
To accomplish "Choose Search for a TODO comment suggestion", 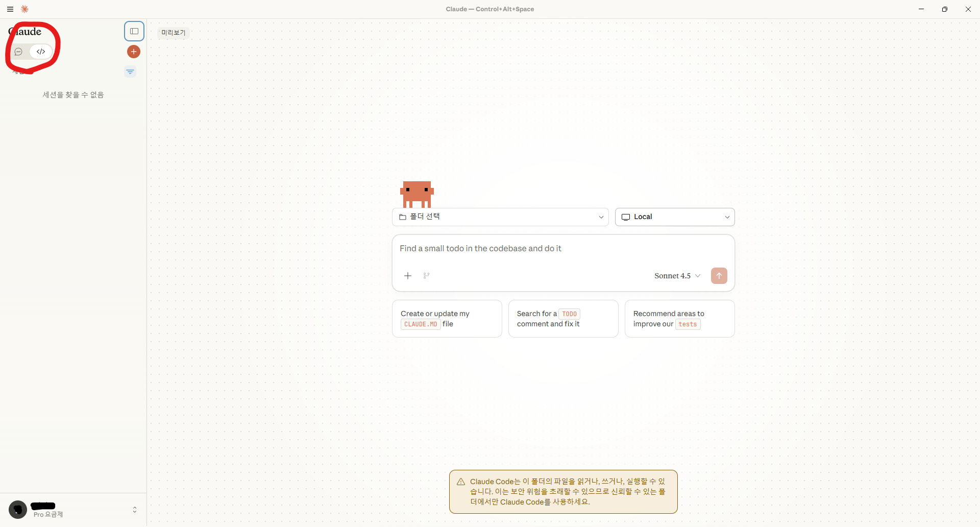I will click(563, 319).
